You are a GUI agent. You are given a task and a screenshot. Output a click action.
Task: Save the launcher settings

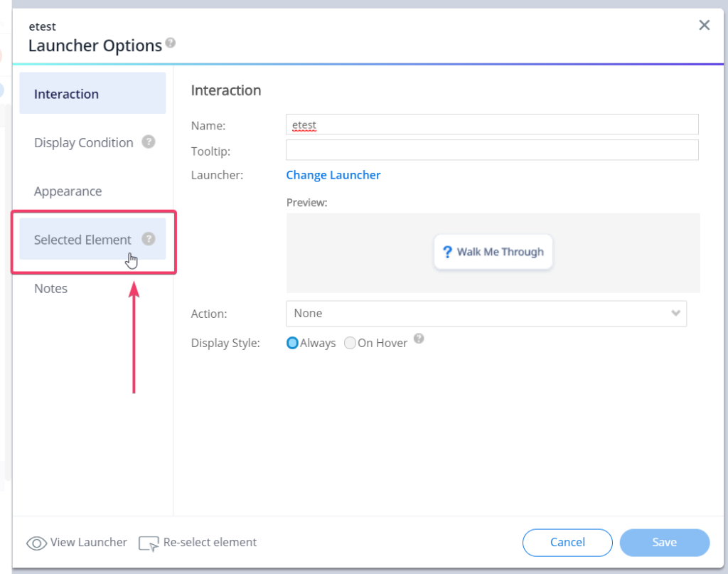tap(664, 542)
